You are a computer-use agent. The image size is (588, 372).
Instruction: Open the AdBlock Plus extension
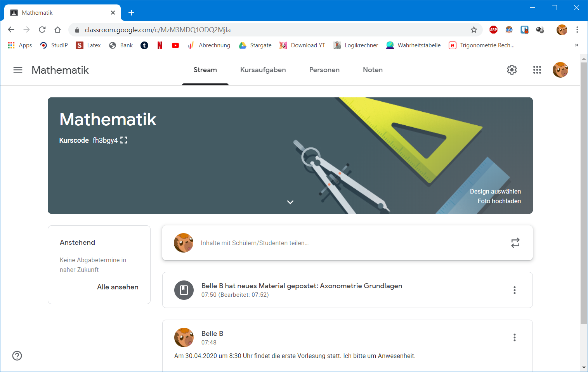(x=494, y=29)
